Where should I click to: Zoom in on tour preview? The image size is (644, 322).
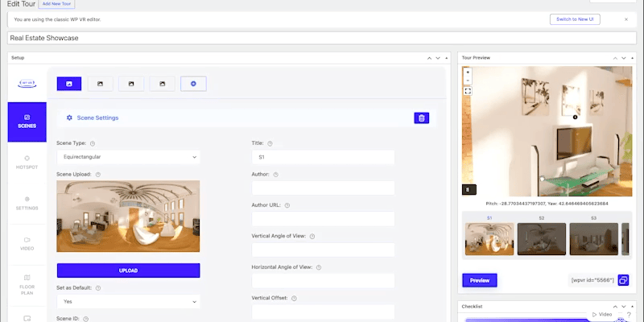coord(468,72)
